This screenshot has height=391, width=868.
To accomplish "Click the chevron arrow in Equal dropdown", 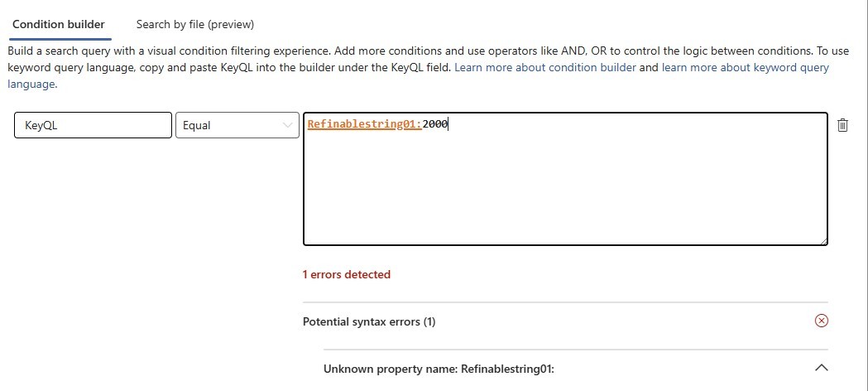I will (x=287, y=125).
